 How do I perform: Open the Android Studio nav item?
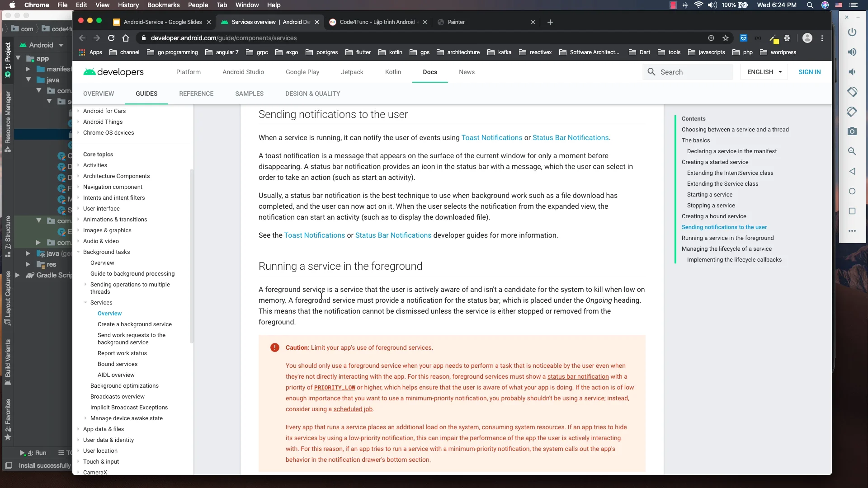point(243,72)
